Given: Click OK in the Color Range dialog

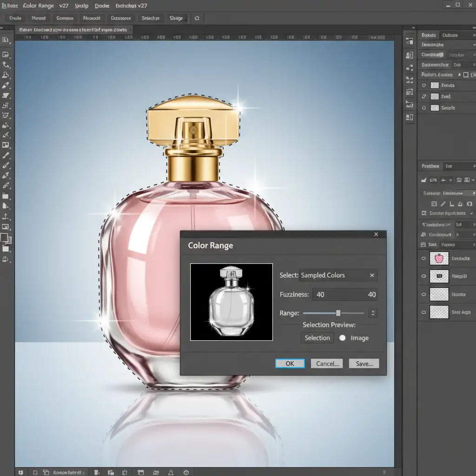Looking at the screenshot, I should (290, 364).
